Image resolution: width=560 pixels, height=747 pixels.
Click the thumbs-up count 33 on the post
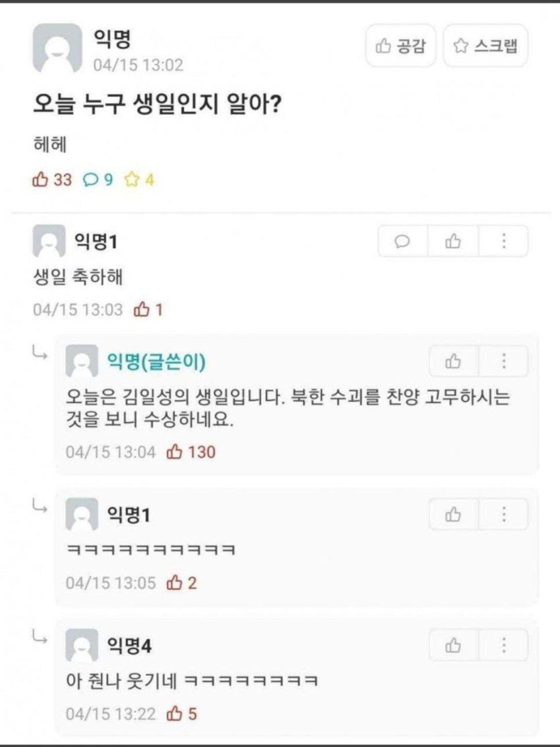(x=52, y=180)
